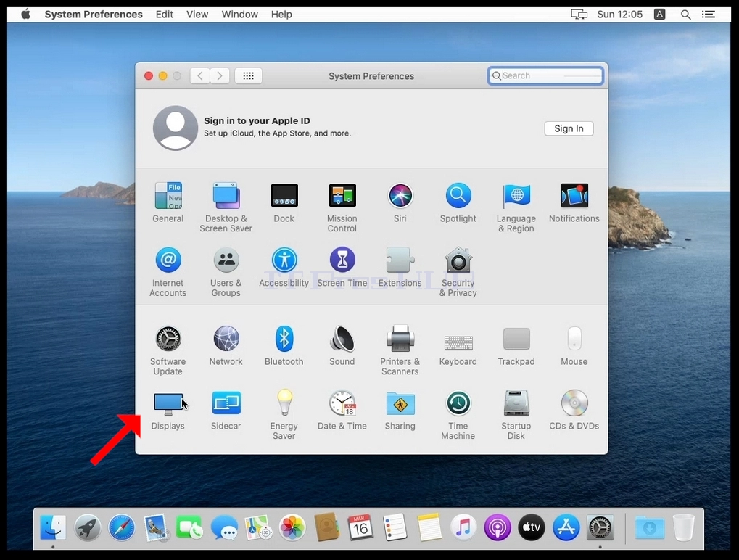Click the Search field in System Preferences
739x560 pixels.
545,75
